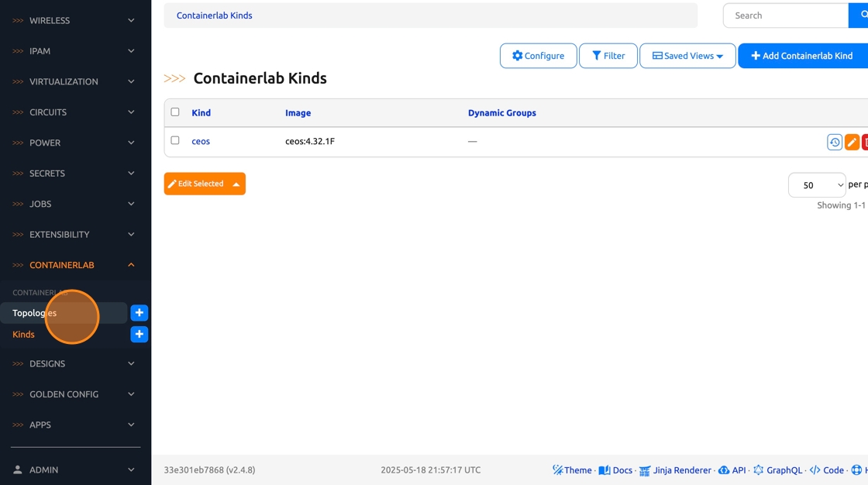
Task: Tick the checkbox for ceos row
Action: pyautogui.click(x=175, y=141)
